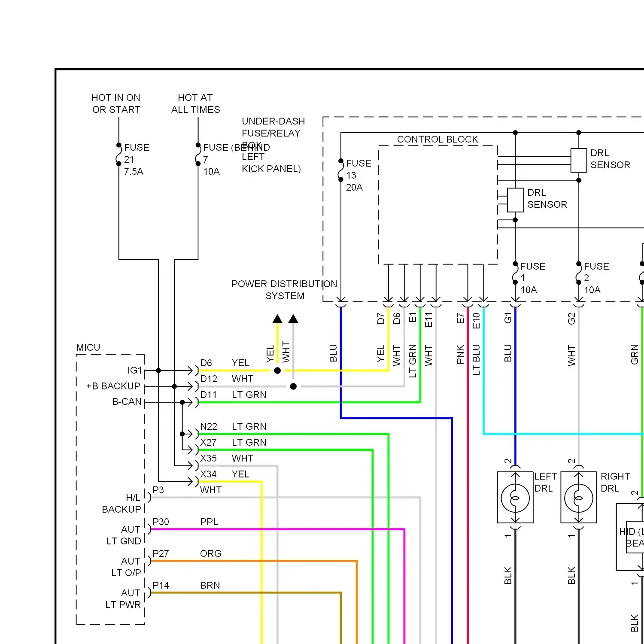Click the PNK wire color label

(460, 354)
